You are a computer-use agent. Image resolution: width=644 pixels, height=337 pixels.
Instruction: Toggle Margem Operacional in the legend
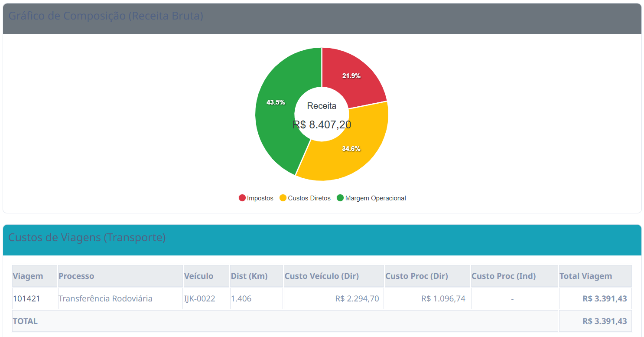371,198
